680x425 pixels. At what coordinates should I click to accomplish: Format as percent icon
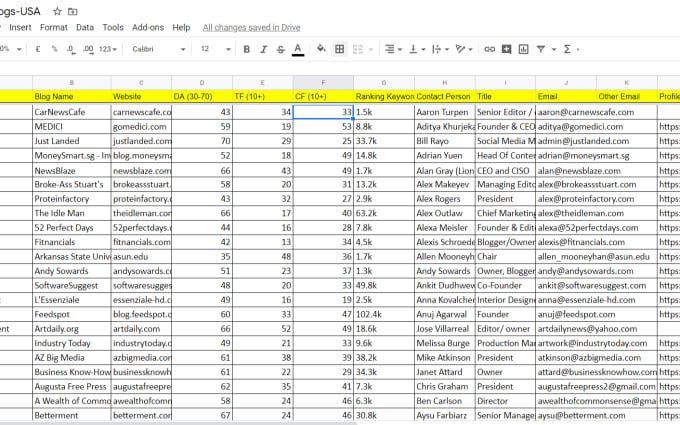54,49
